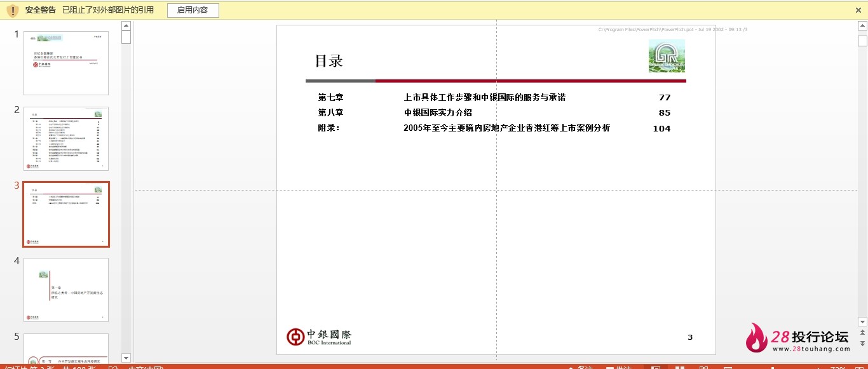Click the 已阻止了对外部图片的引用 message
The width and height of the screenshot is (868, 369).
tap(108, 10)
